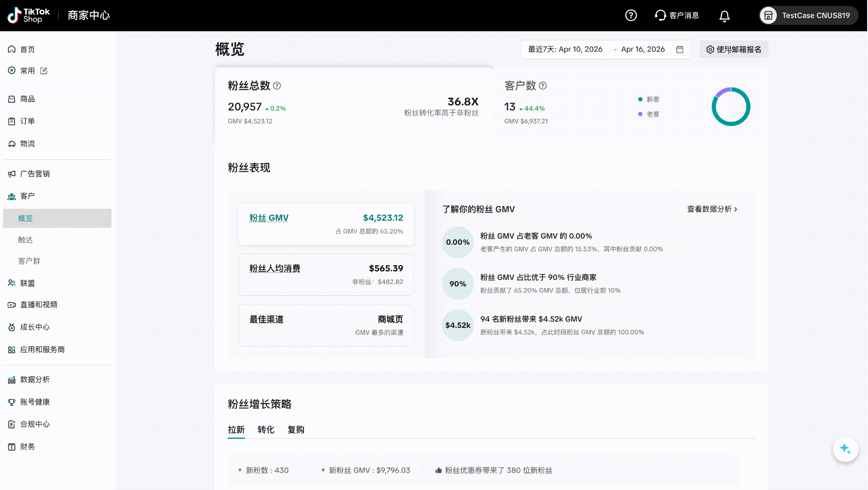Image resolution: width=868 pixels, height=490 pixels.
Task: Click the calendar icon in date range
Action: 680,49
